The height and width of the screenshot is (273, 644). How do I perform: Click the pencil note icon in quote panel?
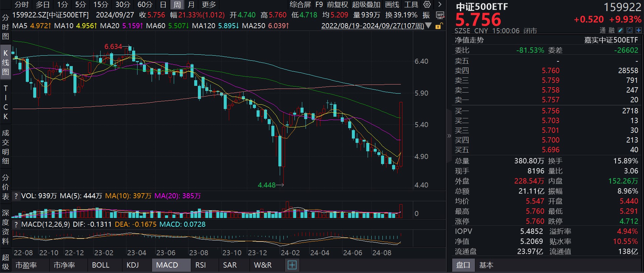click(x=621, y=31)
